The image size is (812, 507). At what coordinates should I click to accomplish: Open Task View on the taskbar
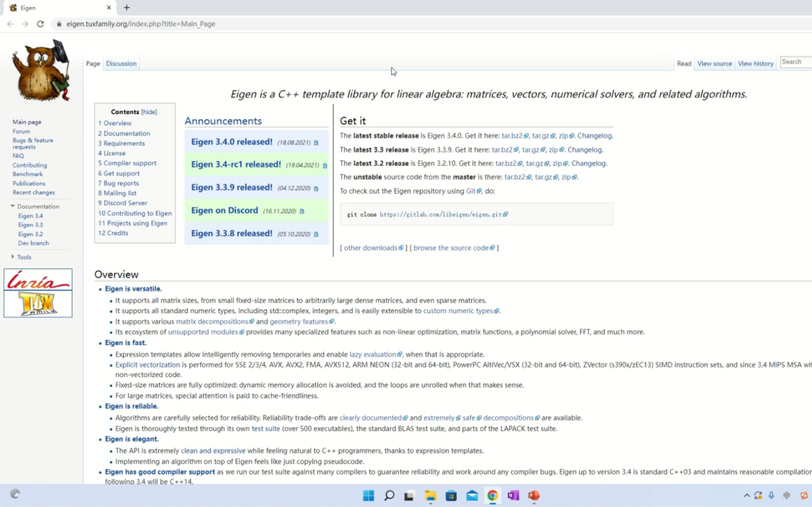(409, 495)
